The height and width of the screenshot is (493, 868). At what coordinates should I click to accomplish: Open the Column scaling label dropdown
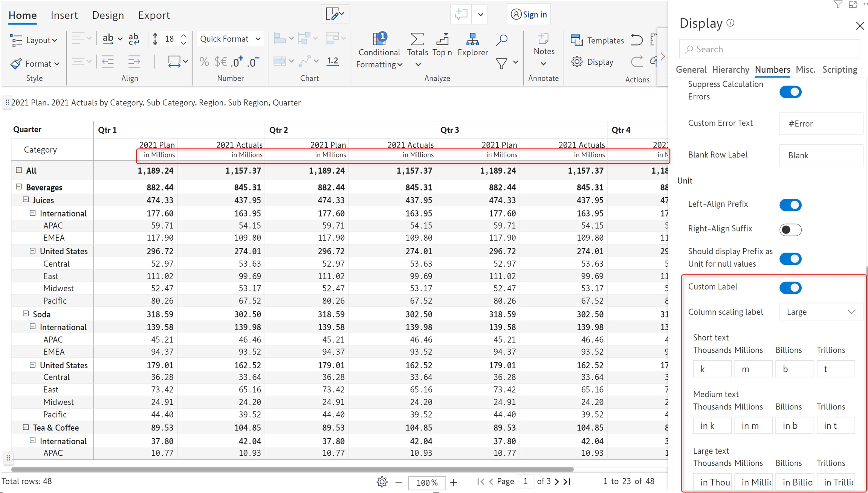[x=821, y=312]
